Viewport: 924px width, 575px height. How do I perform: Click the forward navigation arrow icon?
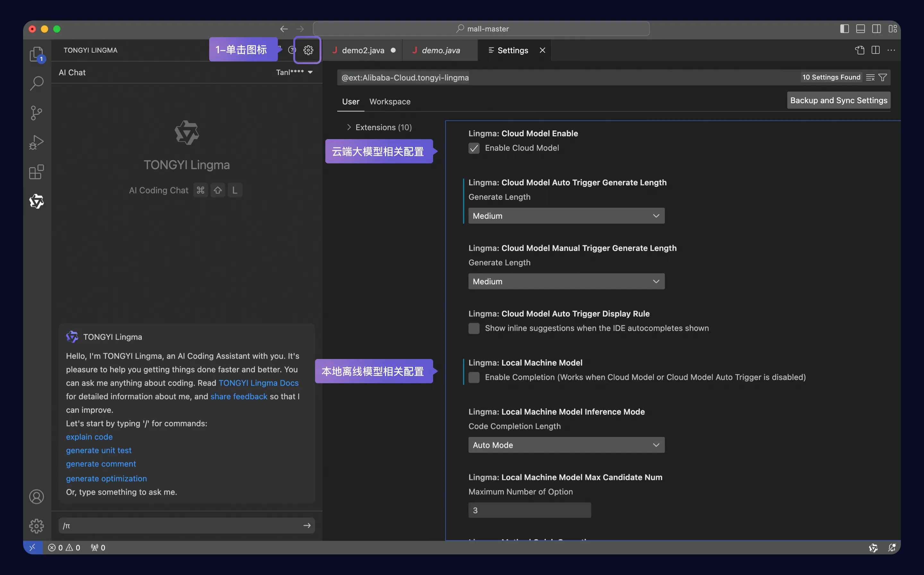(300, 29)
